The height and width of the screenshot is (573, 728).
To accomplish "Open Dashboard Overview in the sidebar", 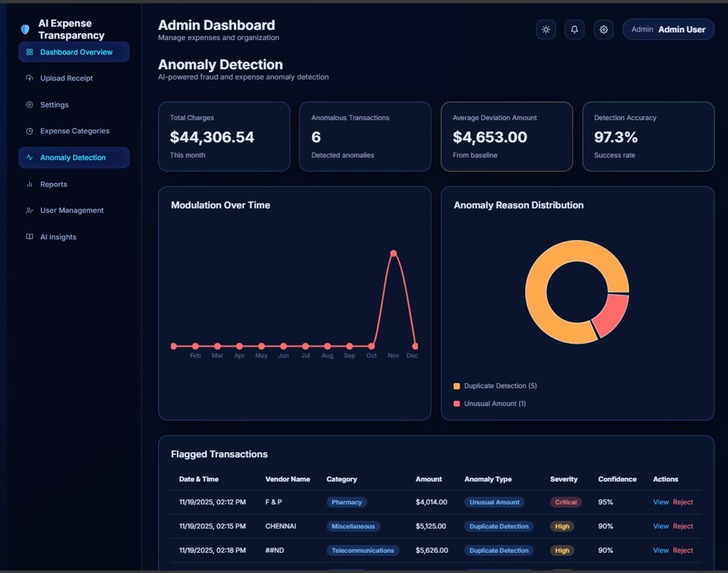I will 74,52.
